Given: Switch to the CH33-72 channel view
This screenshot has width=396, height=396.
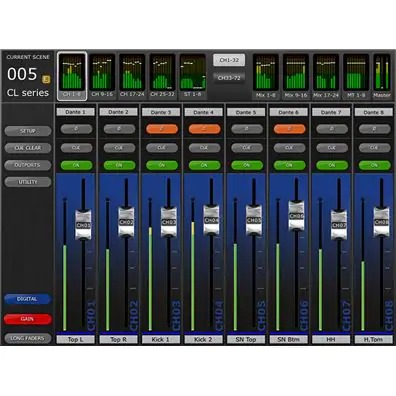Looking at the screenshot, I should (229, 78).
